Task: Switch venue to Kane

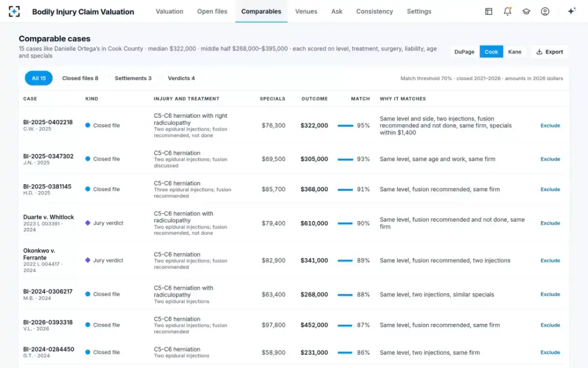Action: [514, 52]
